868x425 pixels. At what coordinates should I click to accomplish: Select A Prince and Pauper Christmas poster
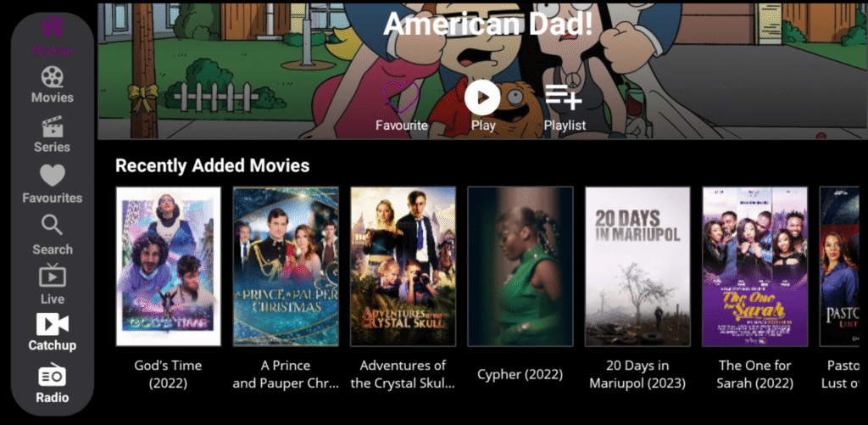(x=286, y=266)
